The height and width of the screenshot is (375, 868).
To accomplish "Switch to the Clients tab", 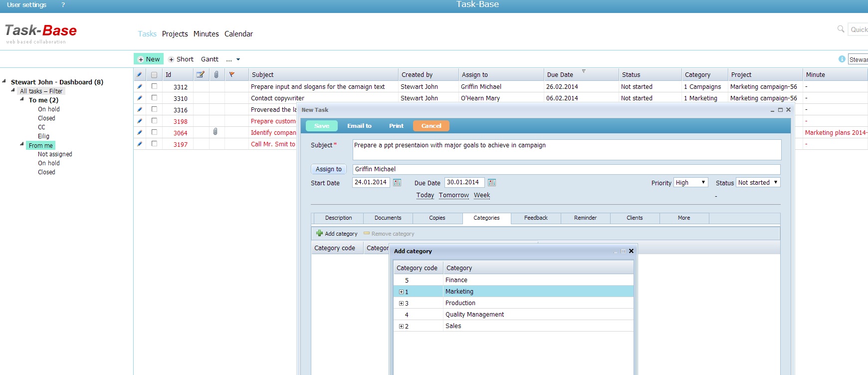I will pyautogui.click(x=635, y=218).
